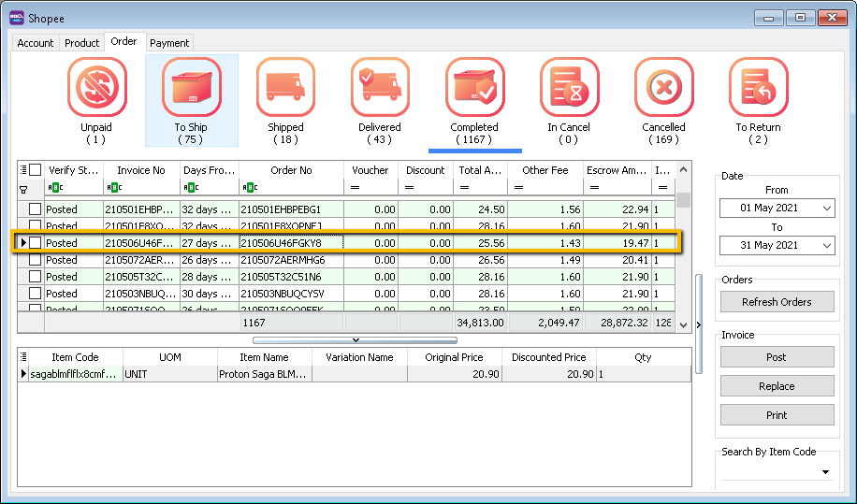Tick checkbox for order 210501EHBPEBG1

(x=36, y=209)
